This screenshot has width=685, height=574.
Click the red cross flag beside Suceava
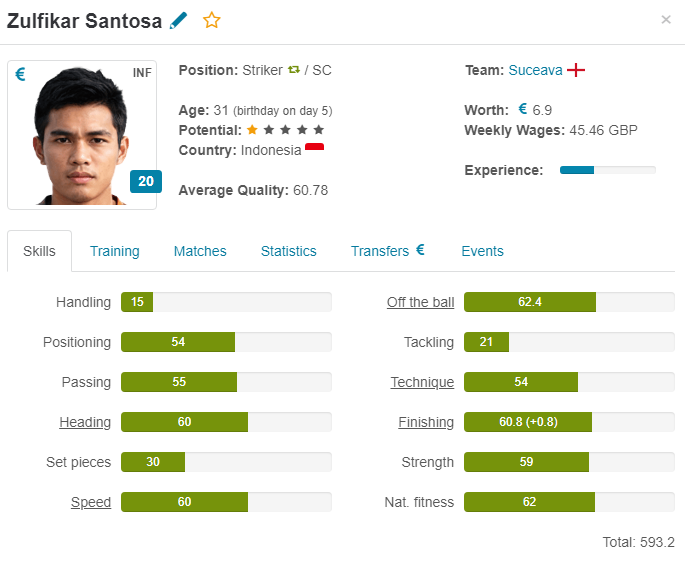pyautogui.click(x=576, y=70)
